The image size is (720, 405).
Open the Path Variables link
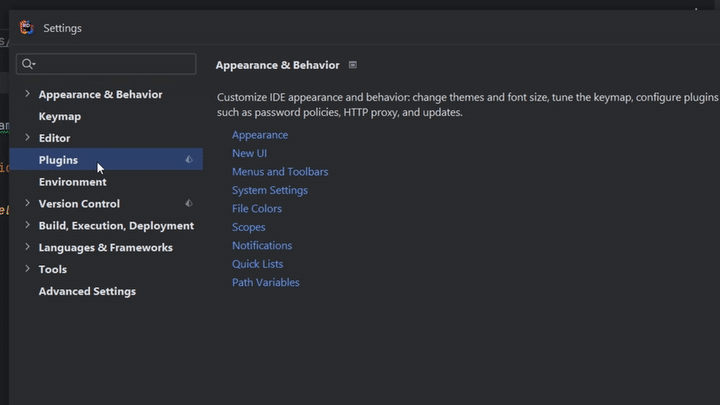(x=266, y=282)
